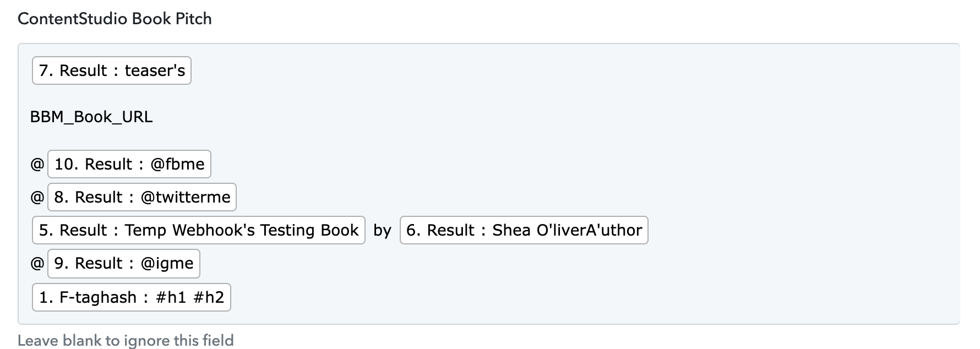Select the "7. Result : teaser's" pill
This screenshot has height=349, width=980.
pos(112,70)
